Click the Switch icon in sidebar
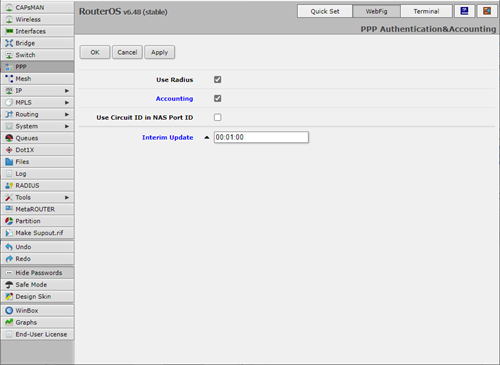 point(9,55)
